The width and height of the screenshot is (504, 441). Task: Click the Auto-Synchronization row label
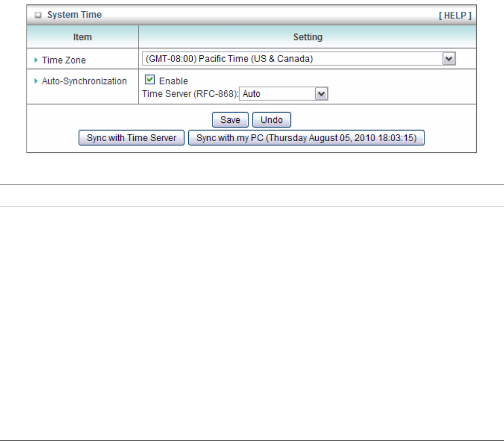(x=84, y=81)
